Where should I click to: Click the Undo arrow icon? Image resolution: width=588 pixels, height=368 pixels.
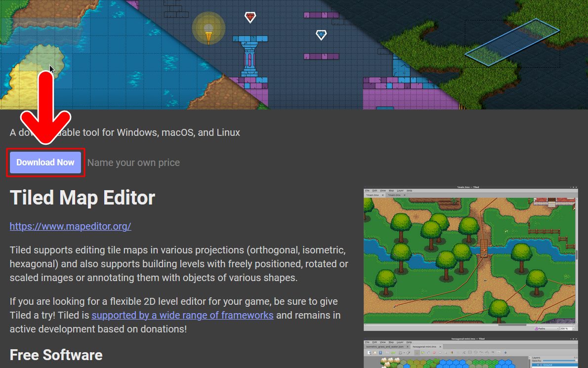(387, 353)
